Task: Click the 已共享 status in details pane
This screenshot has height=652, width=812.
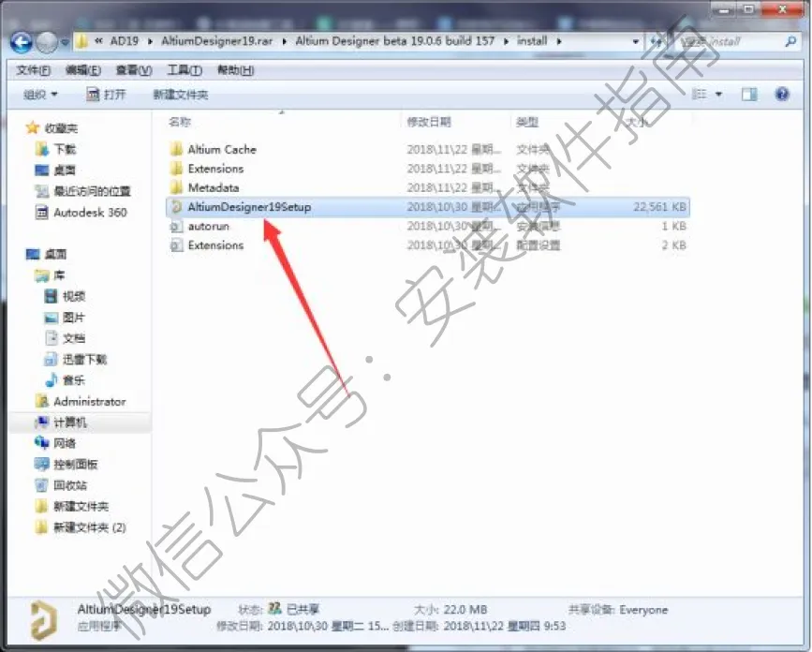Action: click(303, 610)
